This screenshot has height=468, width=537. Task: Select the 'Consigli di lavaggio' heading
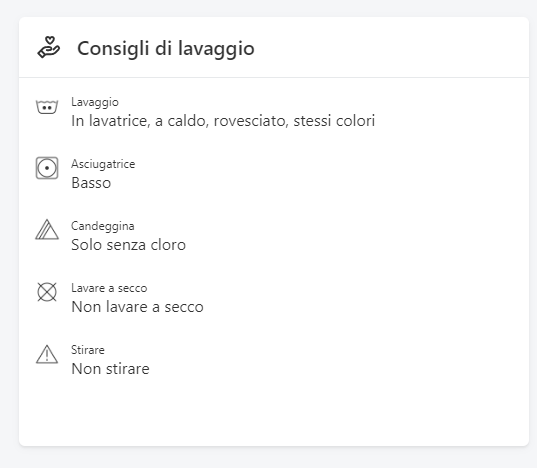[166, 48]
